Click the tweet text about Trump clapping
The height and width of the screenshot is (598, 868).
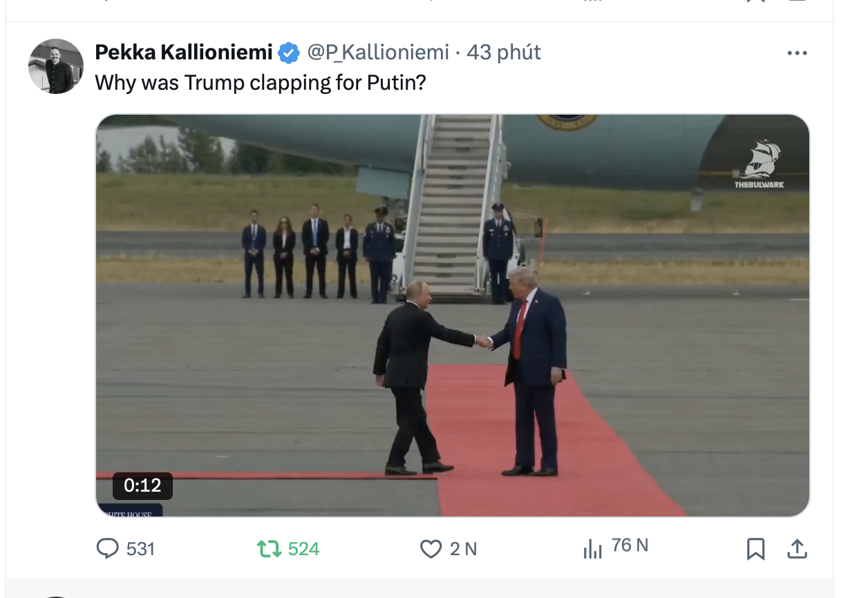[x=261, y=83]
